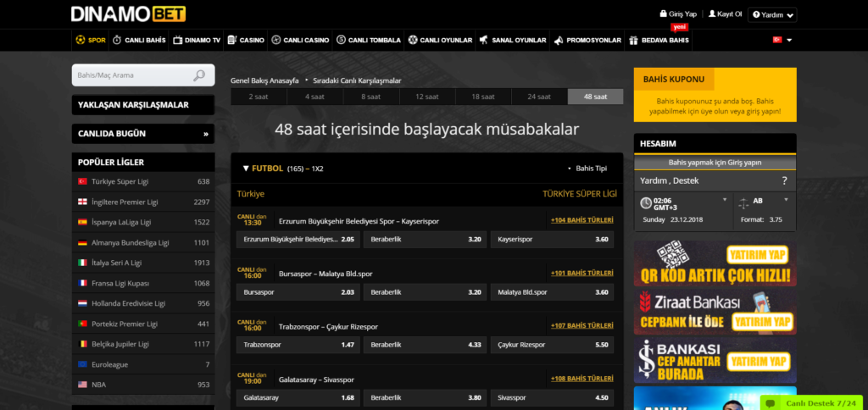Expand the Canlıda Bugün panel
Image resolution: width=868 pixels, height=410 pixels.
click(x=205, y=134)
